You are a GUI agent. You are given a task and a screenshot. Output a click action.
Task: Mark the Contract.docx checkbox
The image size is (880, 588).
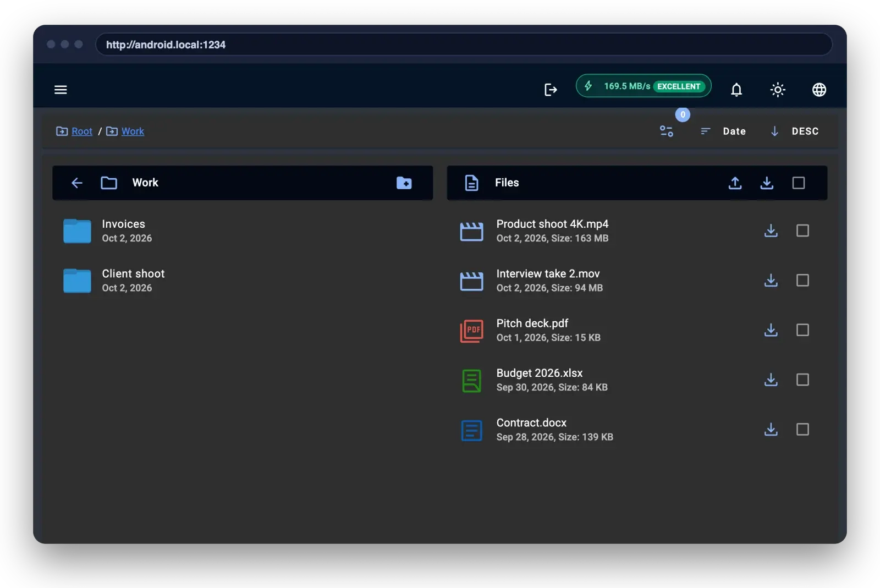pos(802,429)
